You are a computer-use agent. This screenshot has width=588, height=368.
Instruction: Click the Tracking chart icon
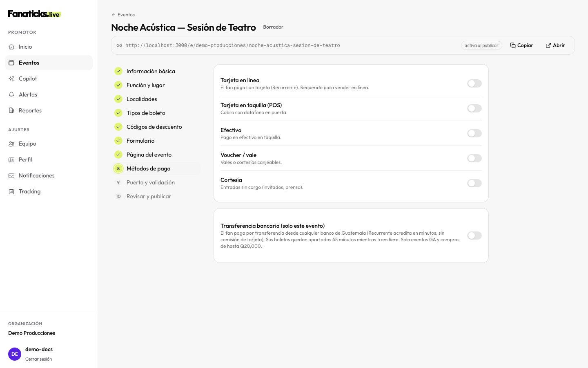tap(11, 191)
